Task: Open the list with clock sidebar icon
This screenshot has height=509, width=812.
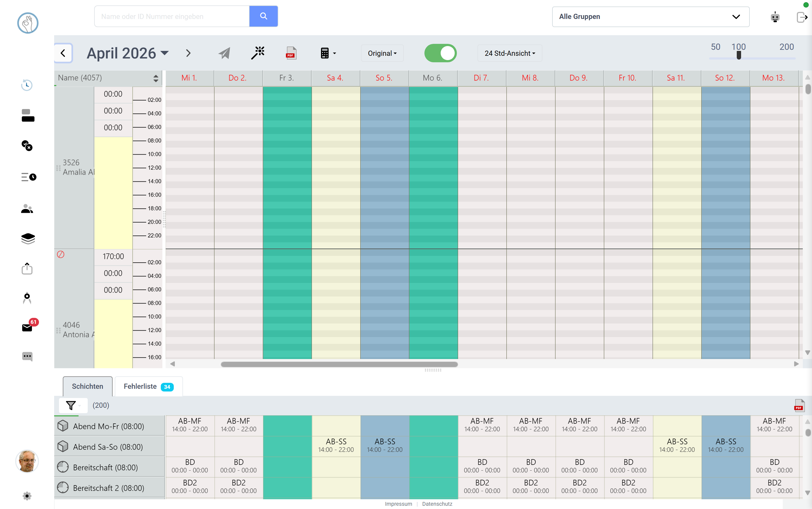Action: (x=29, y=177)
